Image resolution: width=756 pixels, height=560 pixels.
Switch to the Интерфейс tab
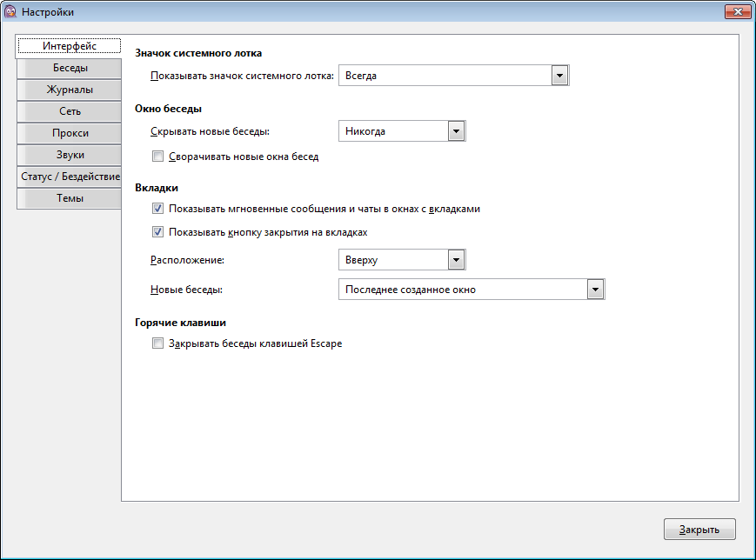(x=70, y=46)
